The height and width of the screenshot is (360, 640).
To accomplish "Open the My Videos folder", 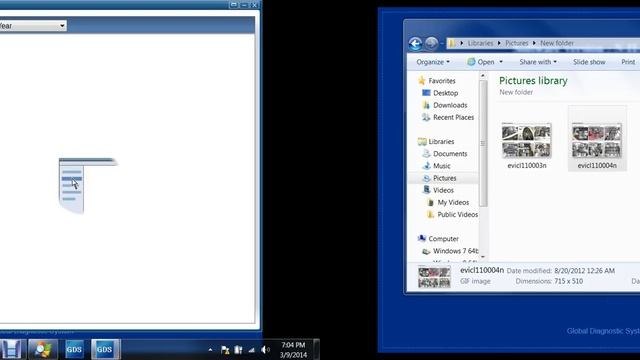I will (x=453, y=202).
